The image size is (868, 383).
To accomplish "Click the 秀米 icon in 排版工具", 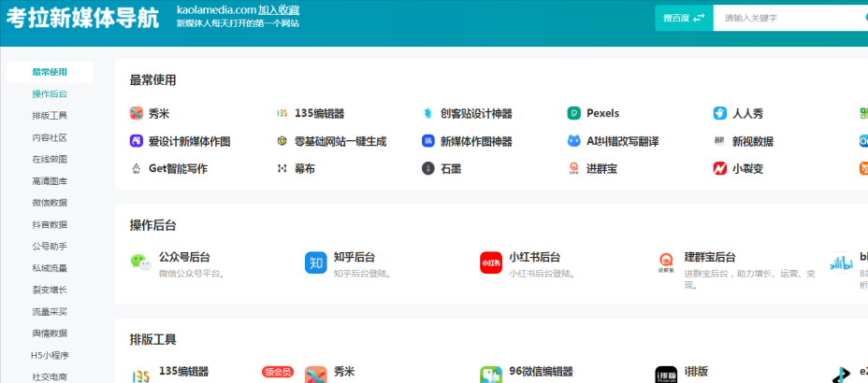I will pyautogui.click(x=316, y=376).
